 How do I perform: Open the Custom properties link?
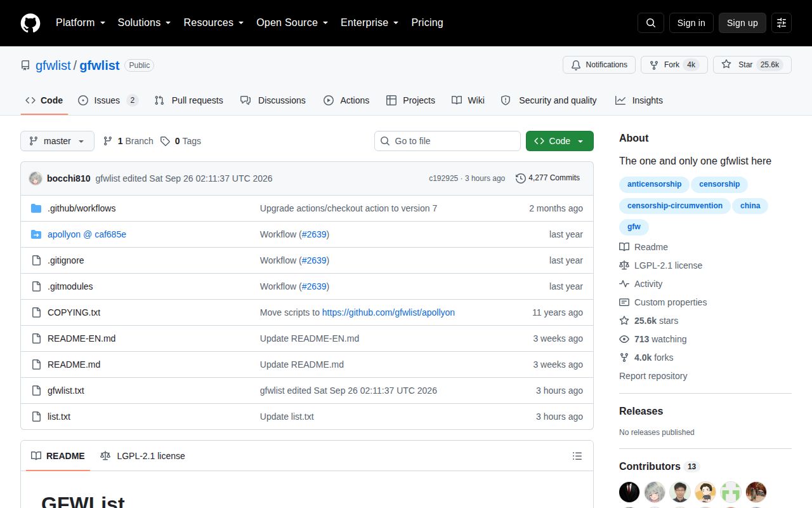(x=663, y=302)
